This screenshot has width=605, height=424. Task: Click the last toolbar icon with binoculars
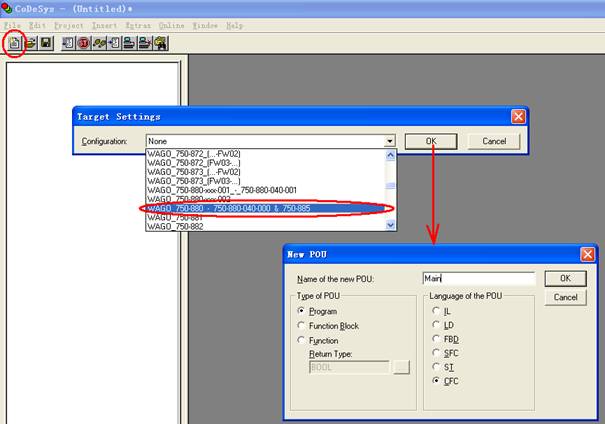point(160,43)
